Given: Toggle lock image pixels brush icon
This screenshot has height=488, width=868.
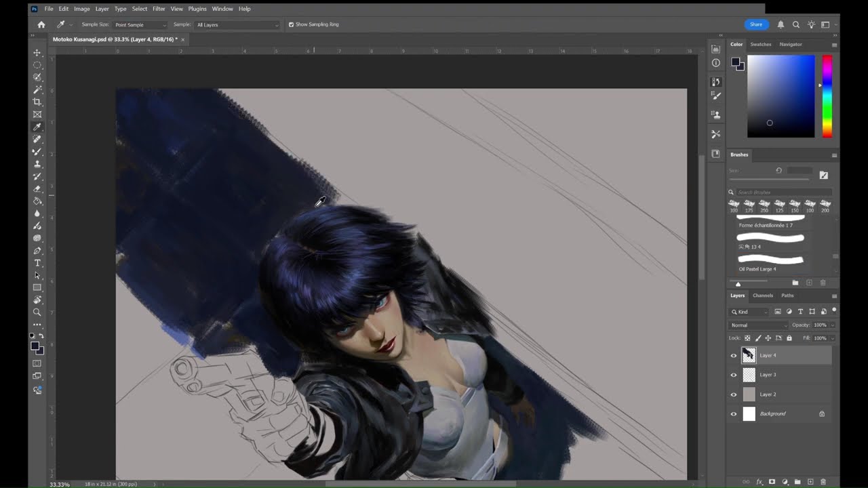Looking at the screenshot, I should (758, 338).
